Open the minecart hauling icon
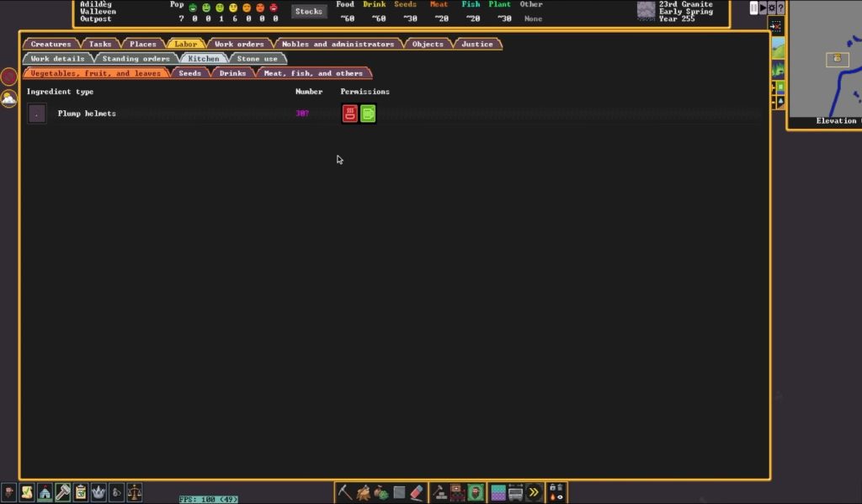Screen dimensions: 862x504 pyautogui.click(x=516, y=492)
